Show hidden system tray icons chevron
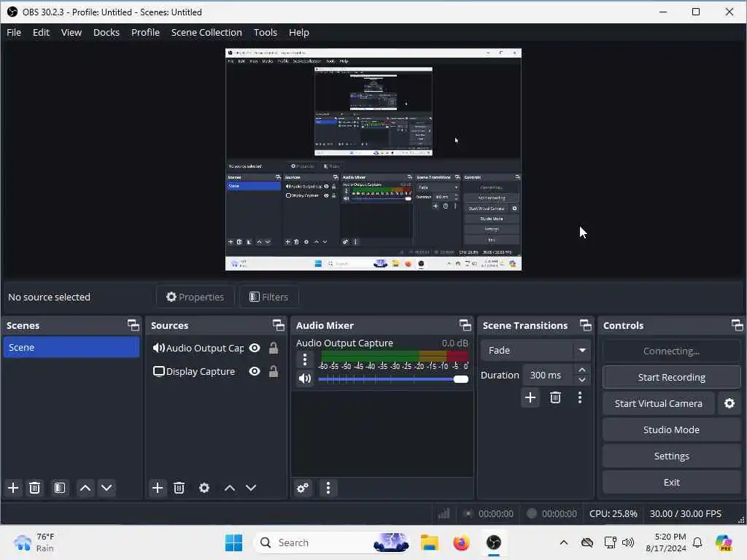 pos(564,542)
